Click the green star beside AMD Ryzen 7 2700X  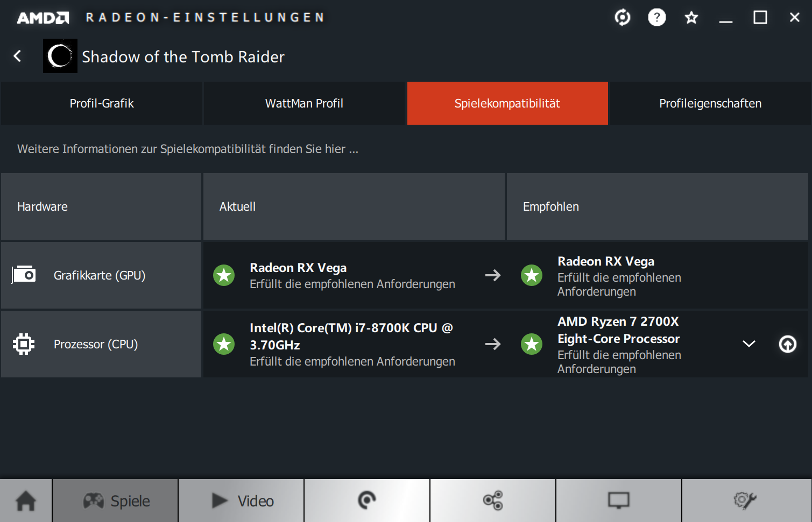[532, 344]
